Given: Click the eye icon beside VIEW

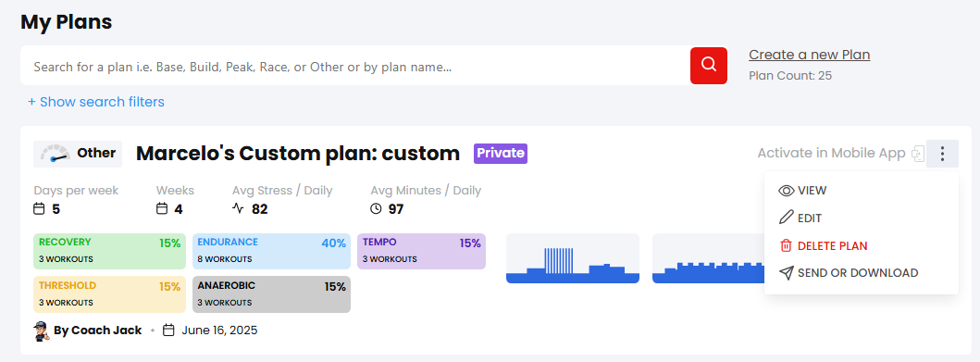Looking at the screenshot, I should pos(787,191).
